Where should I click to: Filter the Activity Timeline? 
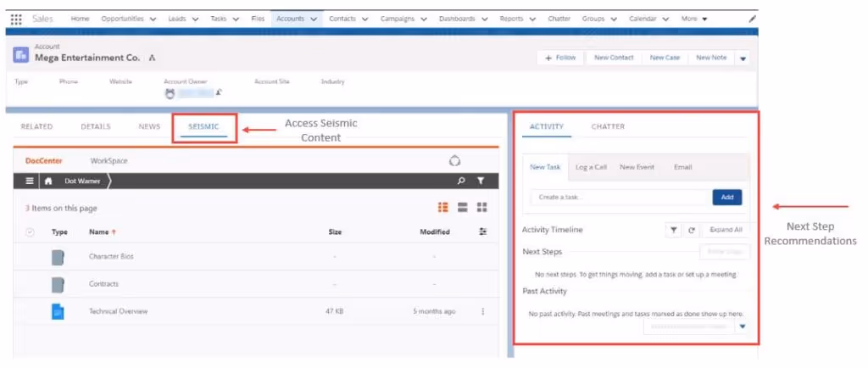click(672, 230)
